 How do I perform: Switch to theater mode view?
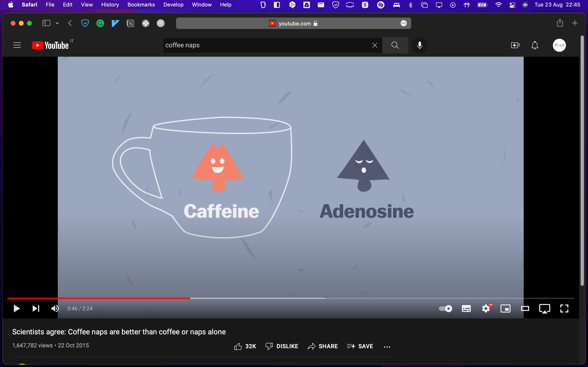click(x=525, y=308)
